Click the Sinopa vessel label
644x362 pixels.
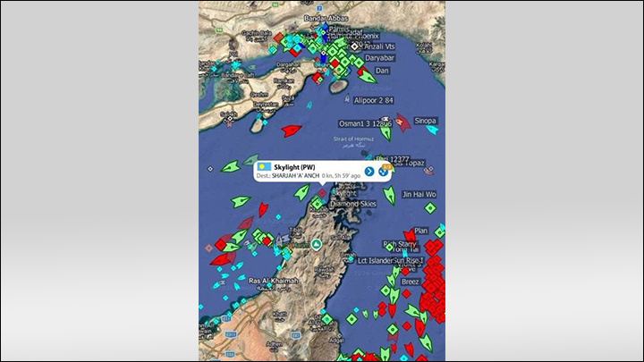coord(425,121)
